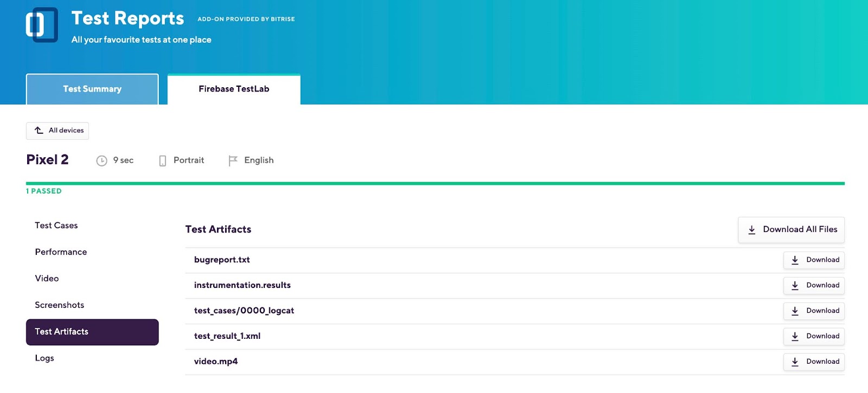Click download arrow icon for video.mp4
Screen dimensions: 868x393
[795, 362]
